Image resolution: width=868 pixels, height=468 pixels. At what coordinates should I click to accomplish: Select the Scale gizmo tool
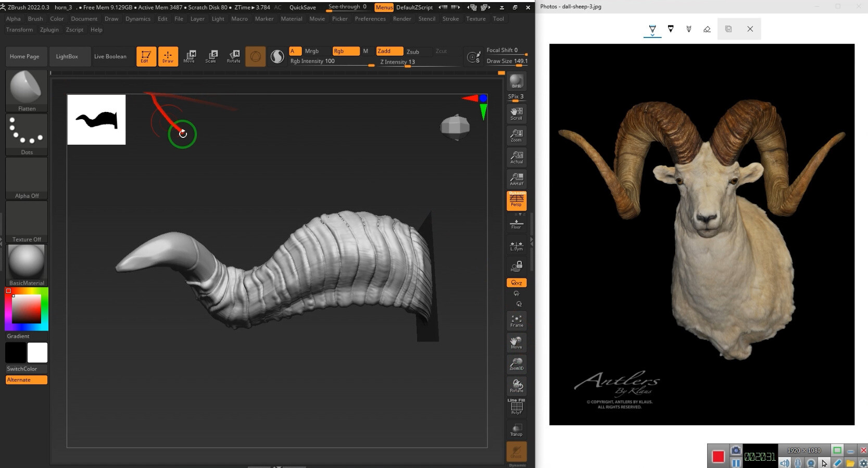[x=211, y=56]
